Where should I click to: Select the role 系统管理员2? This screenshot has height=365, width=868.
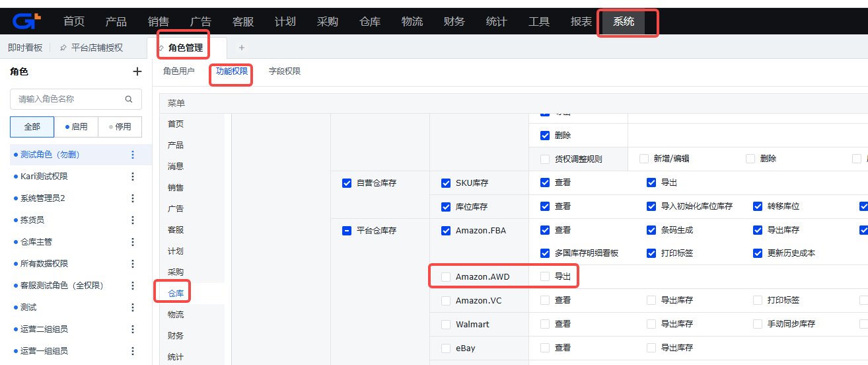(43, 198)
